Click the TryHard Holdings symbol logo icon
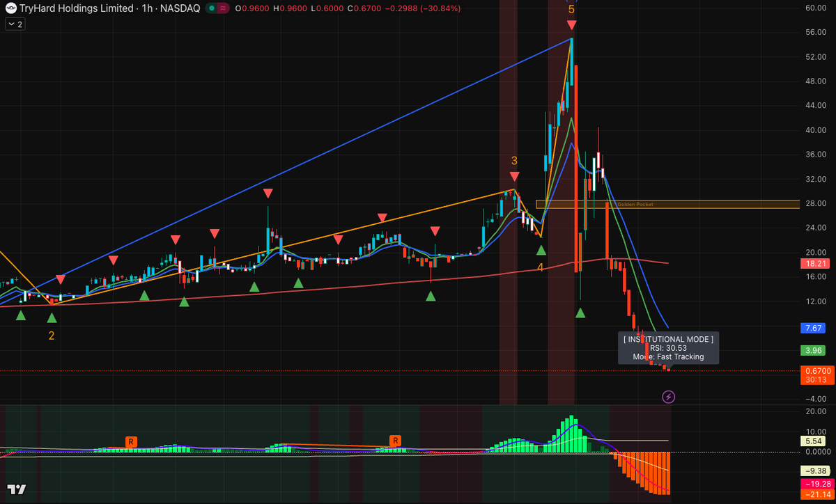The width and height of the screenshot is (836, 504). tap(10, 8)
